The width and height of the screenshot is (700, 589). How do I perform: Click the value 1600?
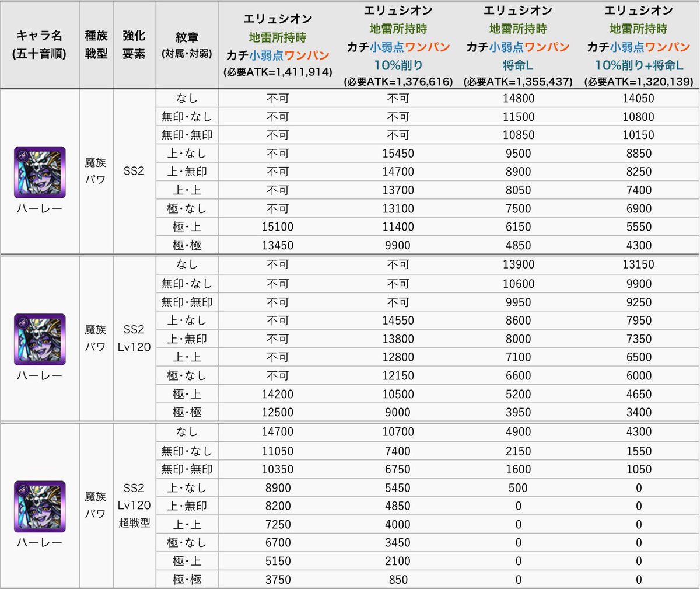pyautogui.click(x=519, y=469)
